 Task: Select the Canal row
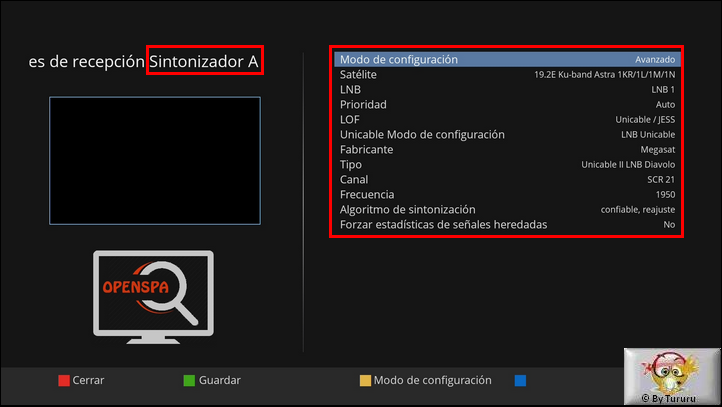507,180
